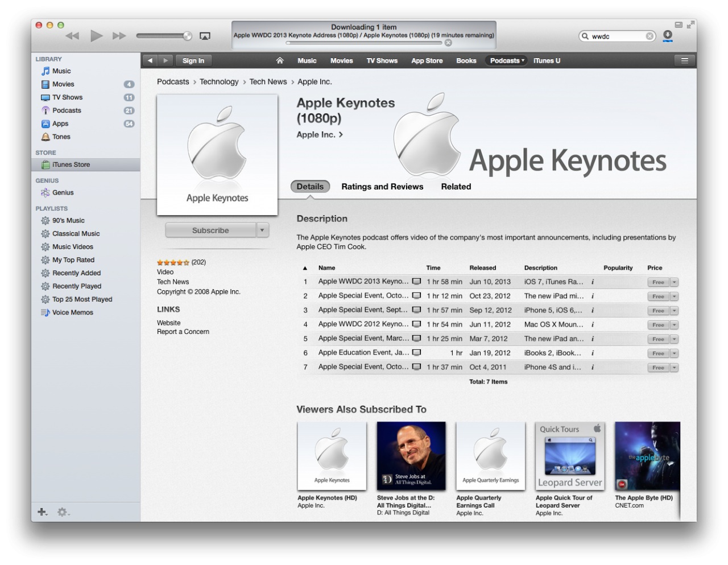This screenshot has height=565, width=728.
Task: Switch to Ratings and Reviews tab
Action: click(382, 187)
